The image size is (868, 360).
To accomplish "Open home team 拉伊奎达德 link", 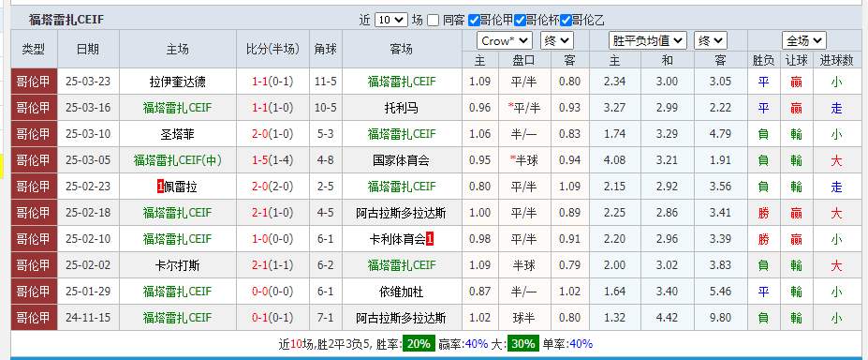I will coord(178,82).
